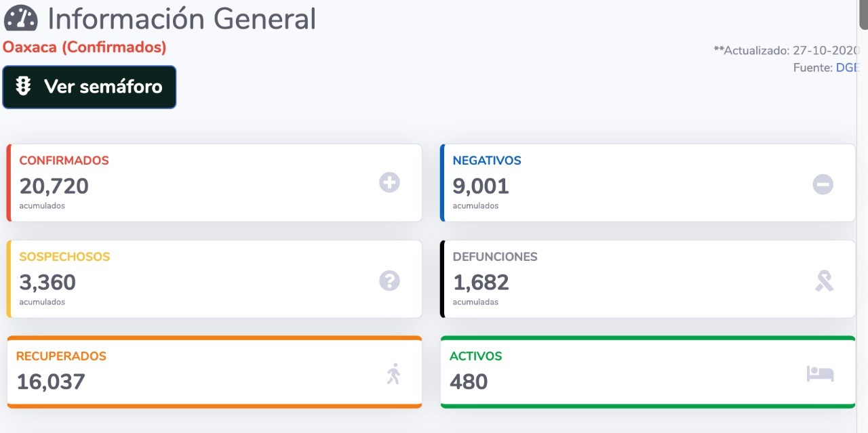Screen dimensions: 868x433
Task: Click the minus circle icon in Negativos card
Action: click(823, 184)
